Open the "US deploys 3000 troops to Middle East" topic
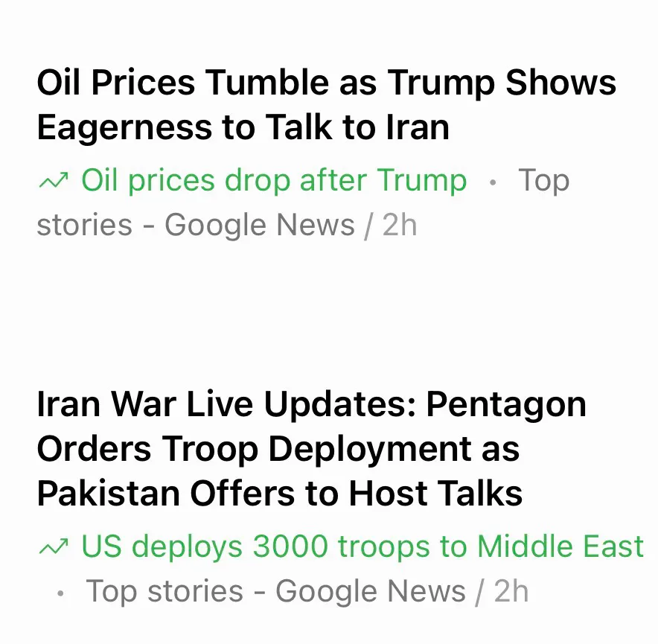 pyautogui.click(x=362, y=547)
